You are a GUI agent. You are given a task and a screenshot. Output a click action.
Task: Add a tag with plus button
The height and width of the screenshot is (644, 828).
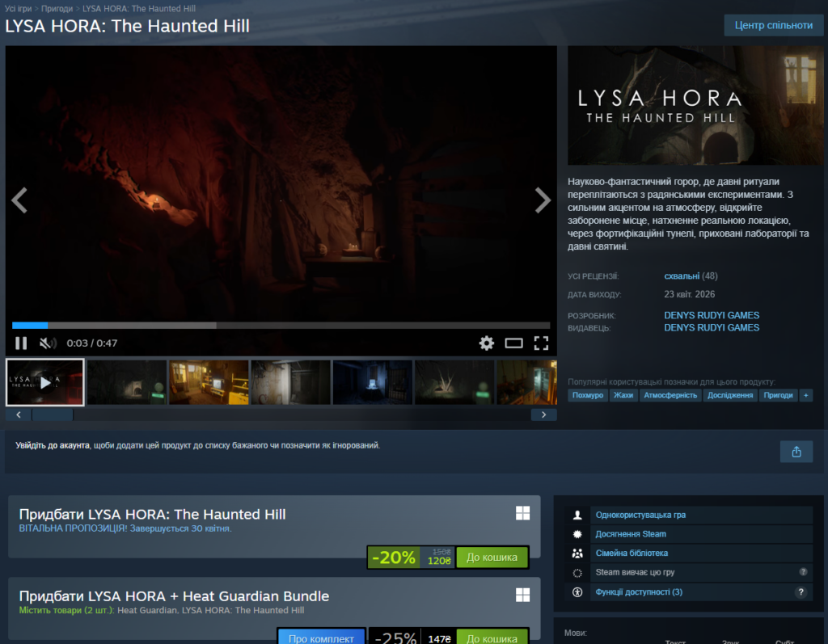coord(806,395)
